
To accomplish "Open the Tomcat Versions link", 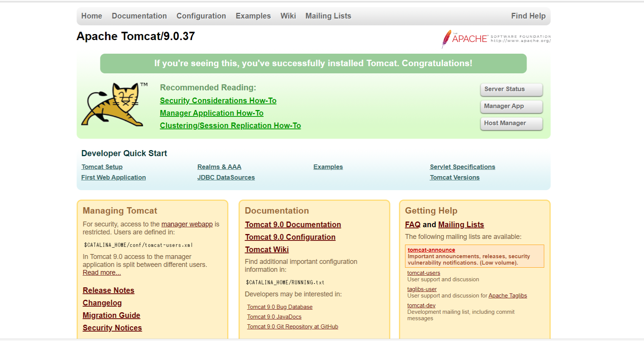I will [455, 177].
